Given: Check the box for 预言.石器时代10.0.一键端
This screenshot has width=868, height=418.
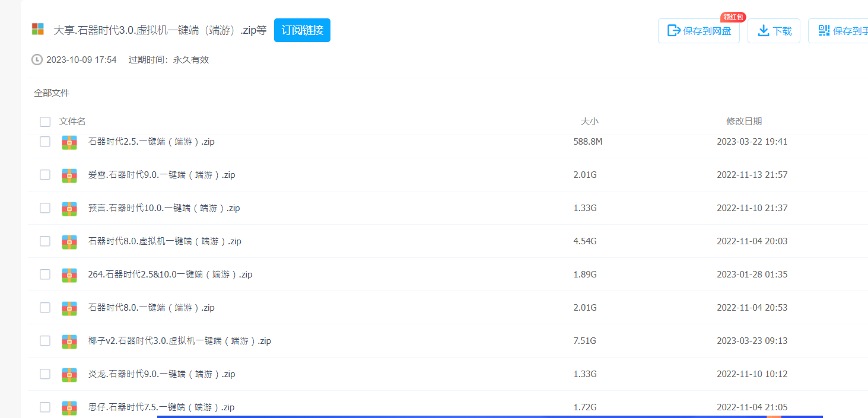Looking at the screenshot, I should (x=45, y=208).
